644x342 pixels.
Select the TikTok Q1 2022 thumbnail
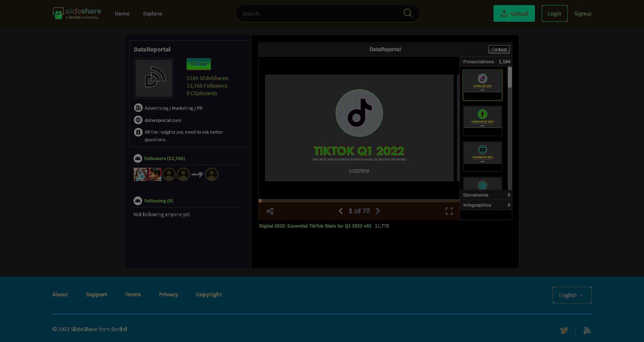[483, 85]
